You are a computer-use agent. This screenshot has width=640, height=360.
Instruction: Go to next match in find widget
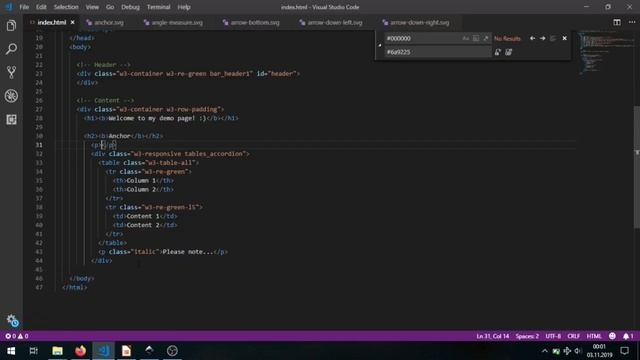542,38
